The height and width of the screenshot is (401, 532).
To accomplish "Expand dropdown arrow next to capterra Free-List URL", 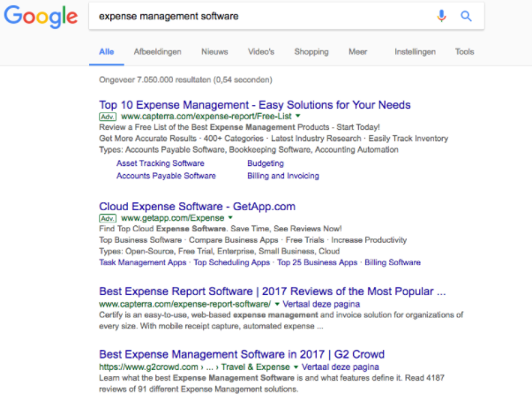I will click(298, 116).
